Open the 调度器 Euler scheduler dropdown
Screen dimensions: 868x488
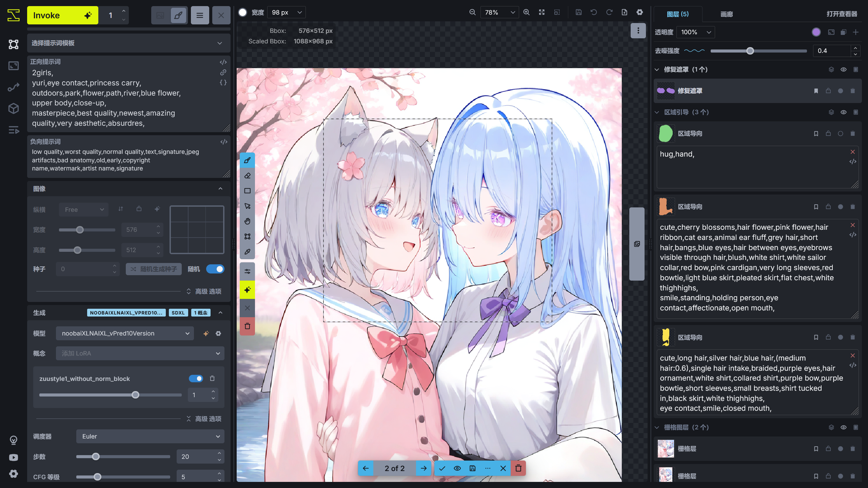tap(150, 436)
